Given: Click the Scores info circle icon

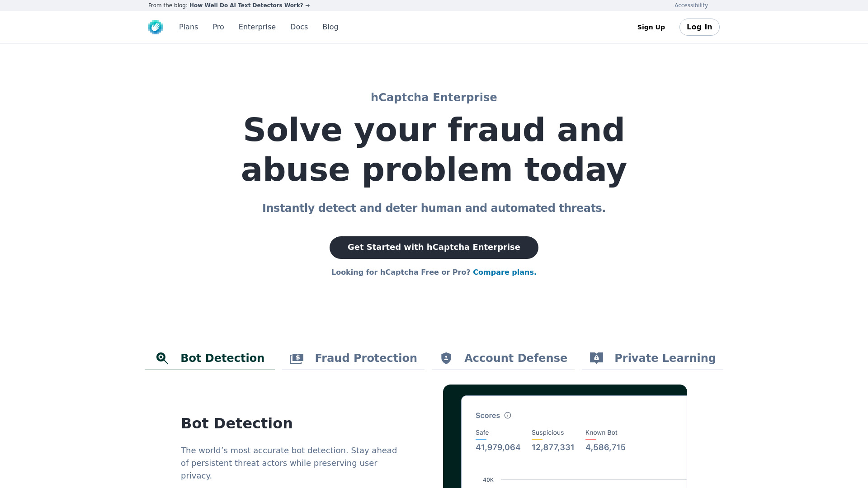Looking at the screenshot, I should click(x=507, y=415).
